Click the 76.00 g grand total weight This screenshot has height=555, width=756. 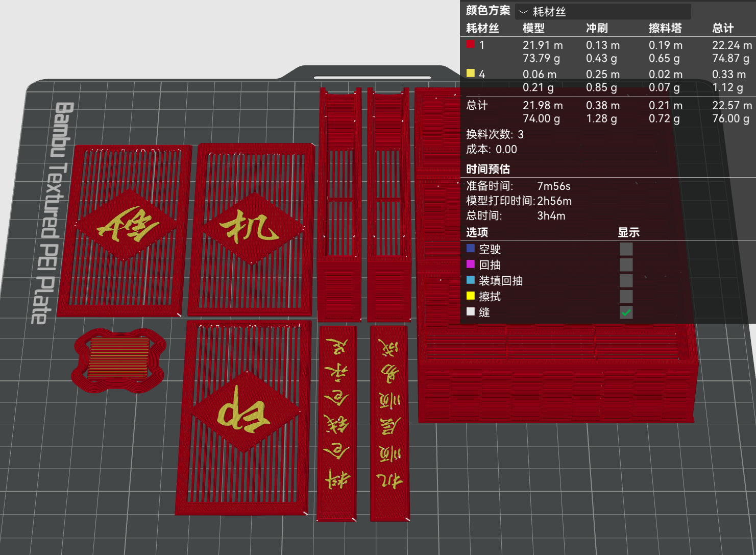(x=730, y=118)
